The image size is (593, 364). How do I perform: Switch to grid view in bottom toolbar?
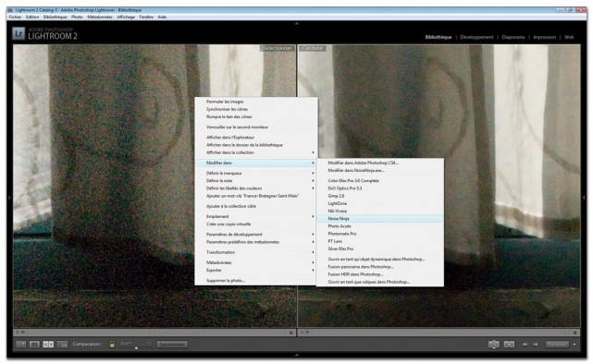click(x=20, y=344)
